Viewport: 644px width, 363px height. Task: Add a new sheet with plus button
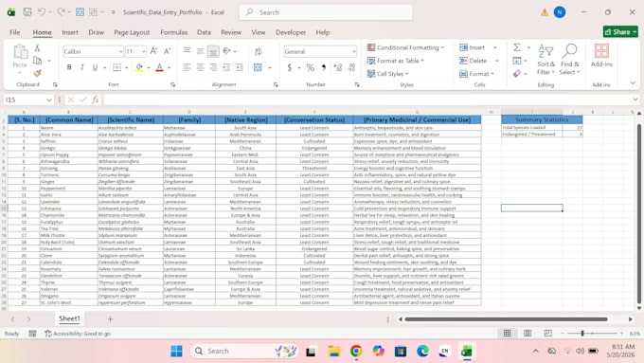[110, 319]
